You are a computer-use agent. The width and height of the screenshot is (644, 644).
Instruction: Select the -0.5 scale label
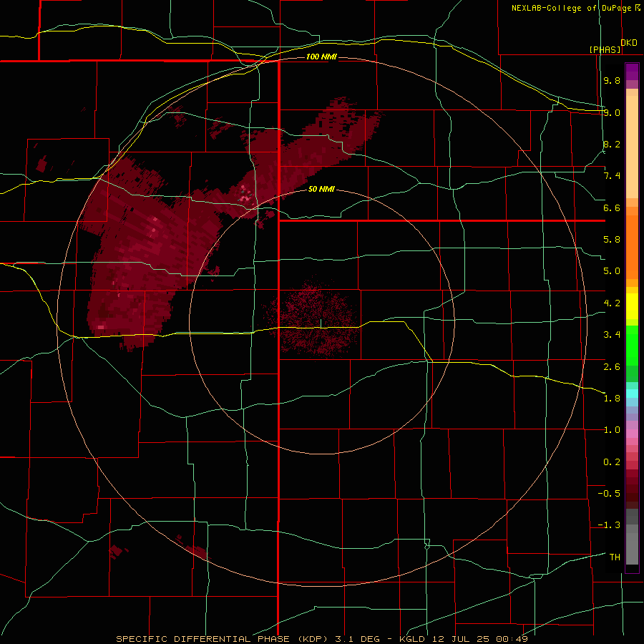tap(609, 494)
